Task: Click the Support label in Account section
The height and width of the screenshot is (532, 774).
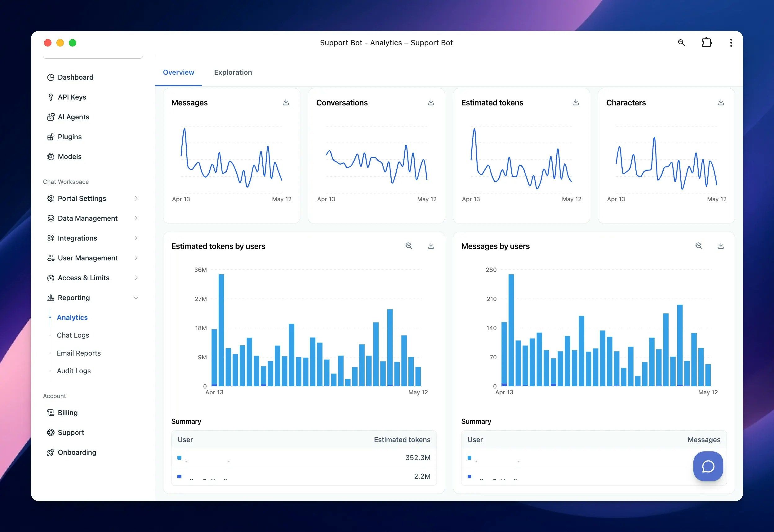Action: pyautogui.click(x=71, y=432)
